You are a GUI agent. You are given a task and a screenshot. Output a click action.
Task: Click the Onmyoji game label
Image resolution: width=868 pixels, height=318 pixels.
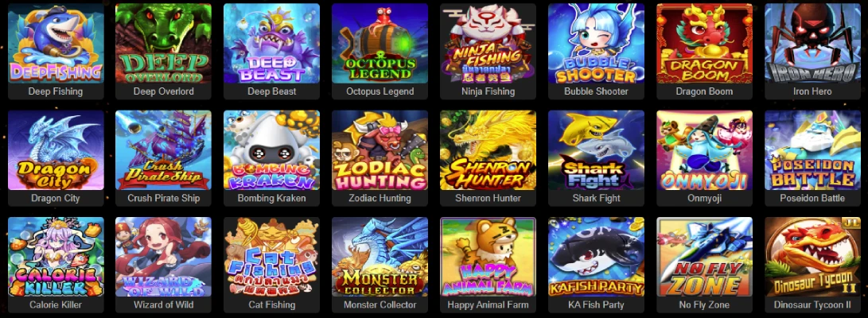(704, 198)
